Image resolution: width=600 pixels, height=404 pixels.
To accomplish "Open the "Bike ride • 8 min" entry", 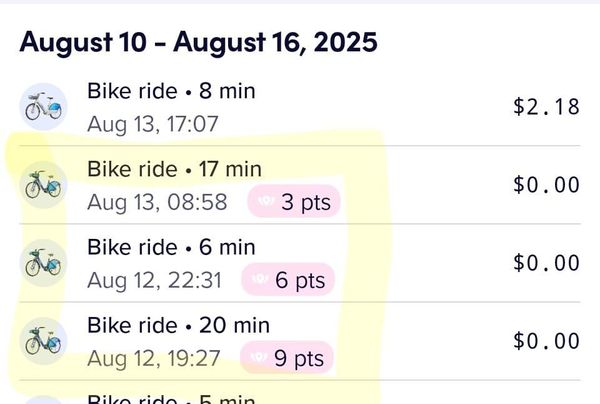I will click(171, 92).
